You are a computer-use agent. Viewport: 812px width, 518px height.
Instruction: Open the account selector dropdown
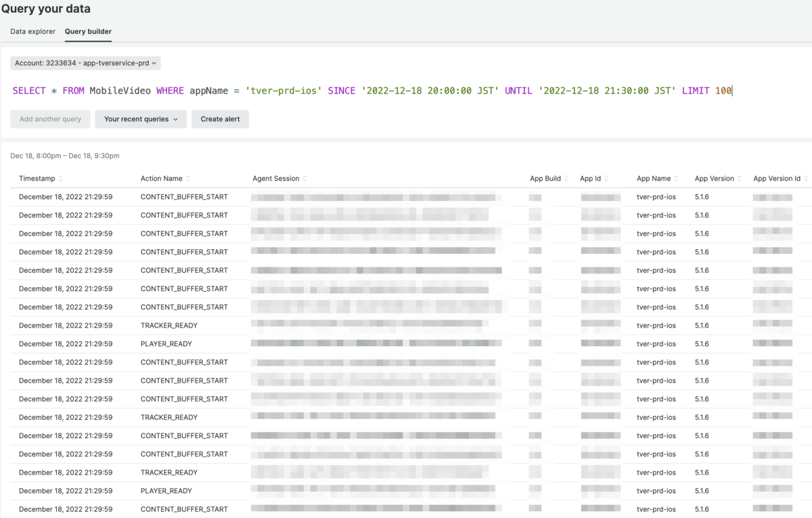(85, 62)
